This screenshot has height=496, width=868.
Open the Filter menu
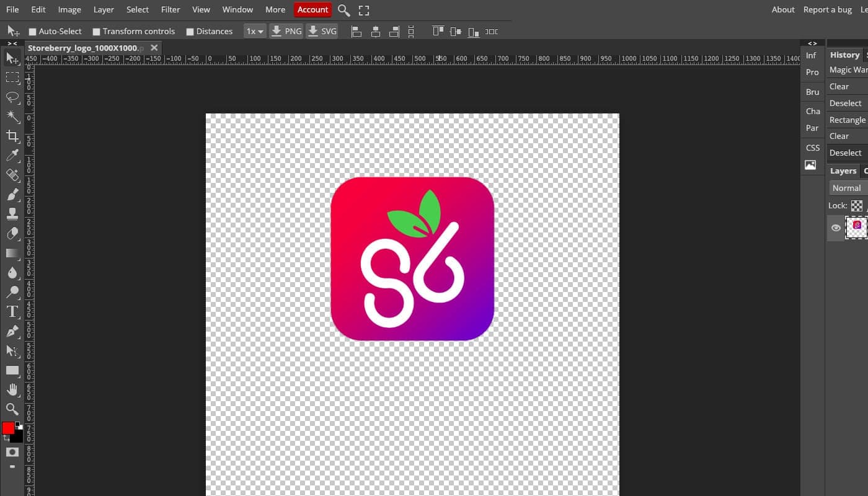pyautogui.click(x=170, y=9)
